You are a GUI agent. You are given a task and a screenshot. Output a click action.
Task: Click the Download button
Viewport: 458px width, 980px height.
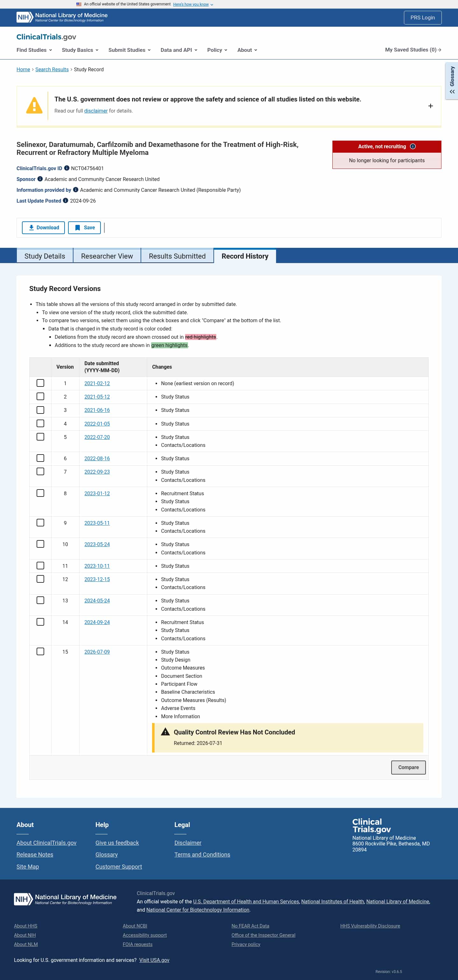pyautogui.click(x=43, y=227)
